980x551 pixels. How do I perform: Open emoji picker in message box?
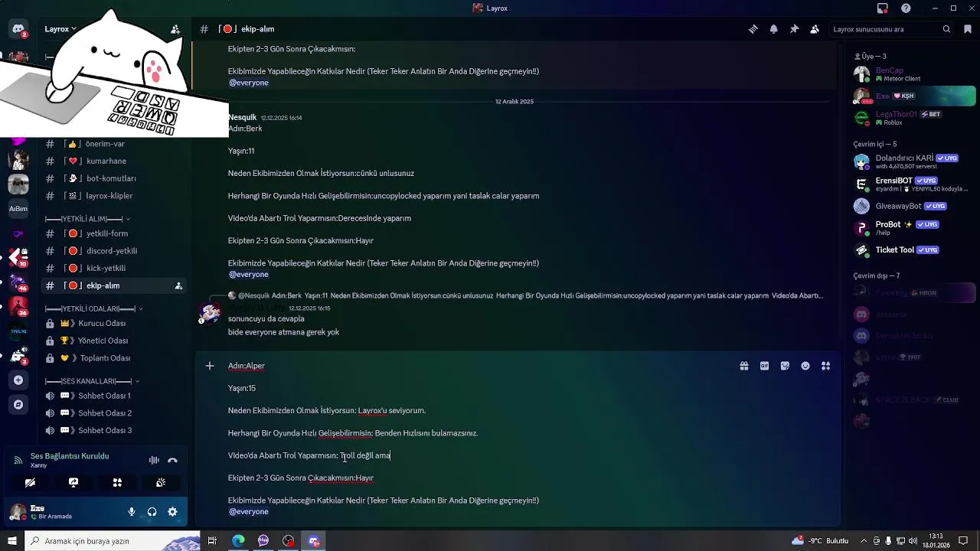coord(805,366)
